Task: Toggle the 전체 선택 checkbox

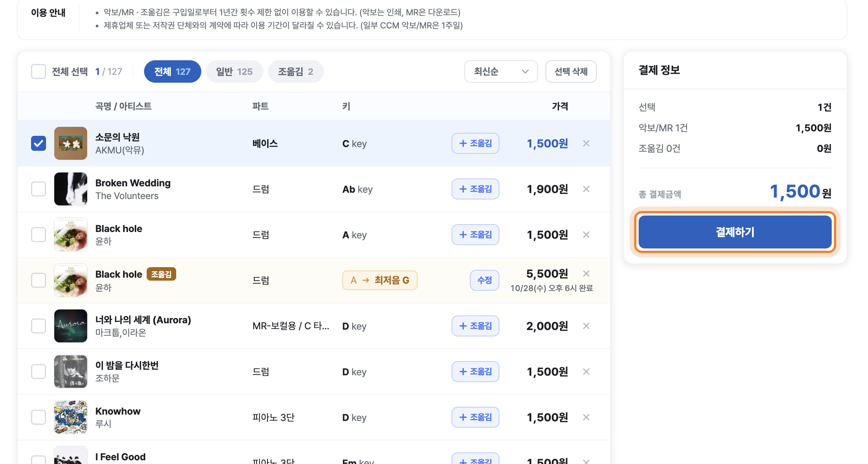Action: (39, 71)
